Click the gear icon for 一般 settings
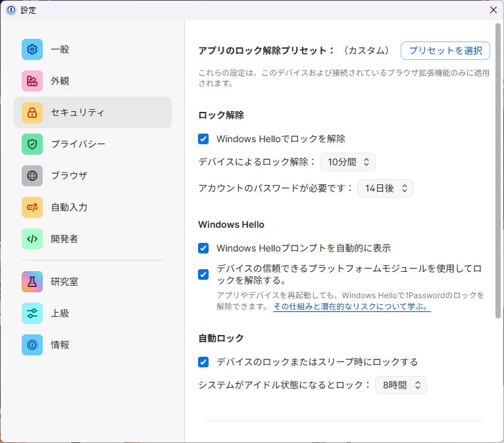Image resolution: width=504 pixels, height=443 pixels. (32, 49)
